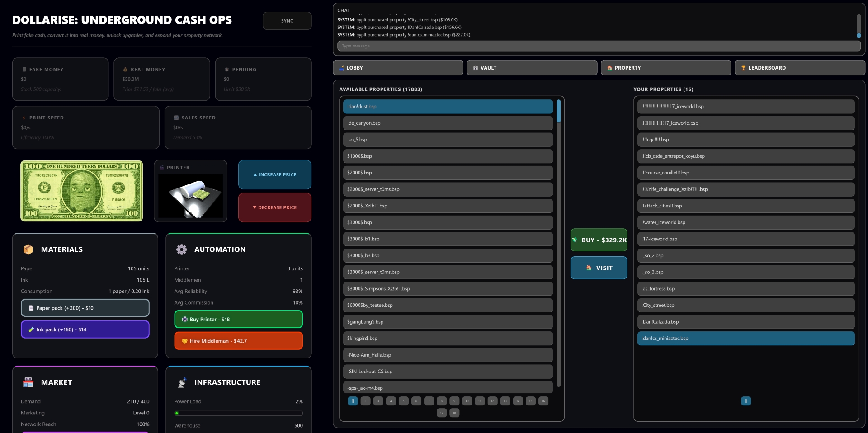Screen dimensions: 868x433
Task: Switch to the Property tab
Action: 665,68
